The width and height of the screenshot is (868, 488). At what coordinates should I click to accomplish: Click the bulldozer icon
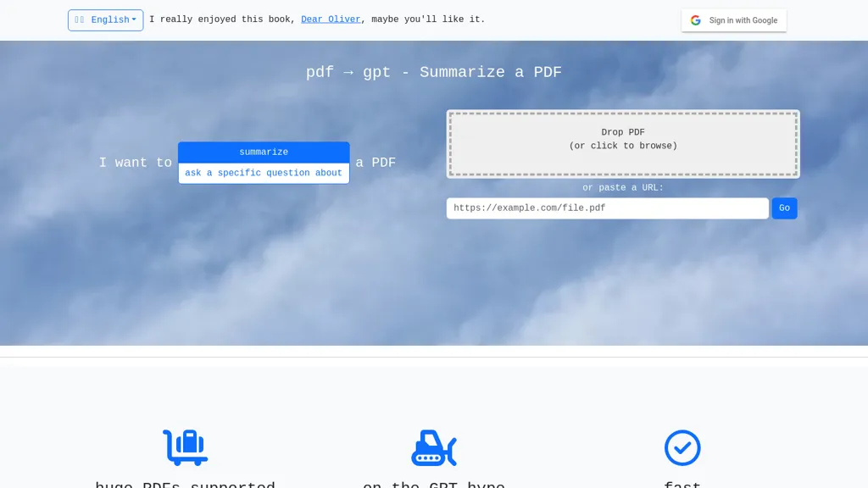(x=433, y=447)
